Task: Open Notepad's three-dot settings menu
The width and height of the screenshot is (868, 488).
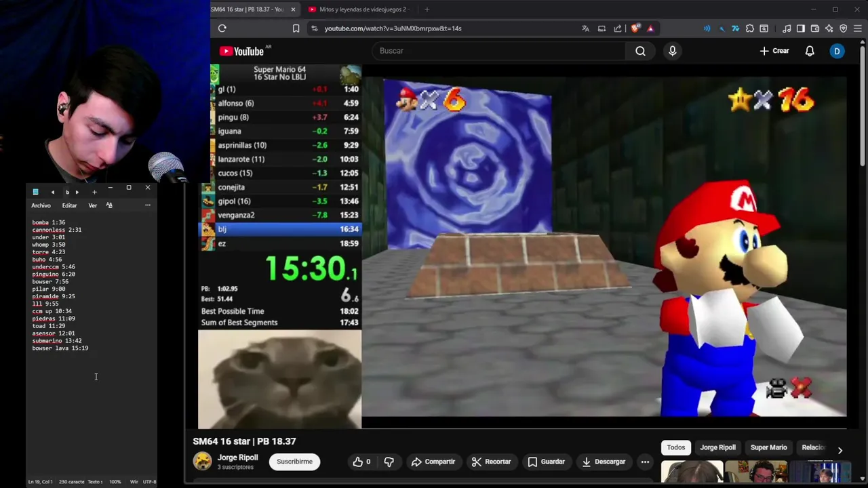Action: (148, 205)
